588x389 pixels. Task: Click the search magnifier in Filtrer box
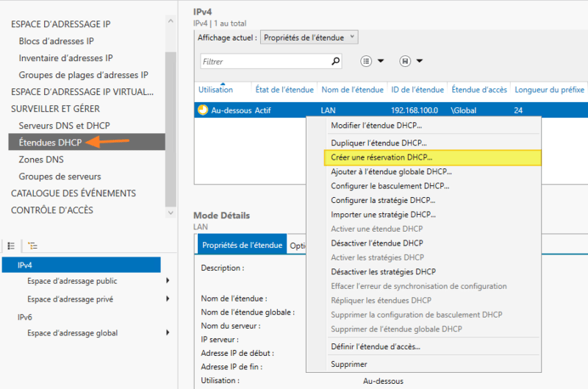point(336,61)
